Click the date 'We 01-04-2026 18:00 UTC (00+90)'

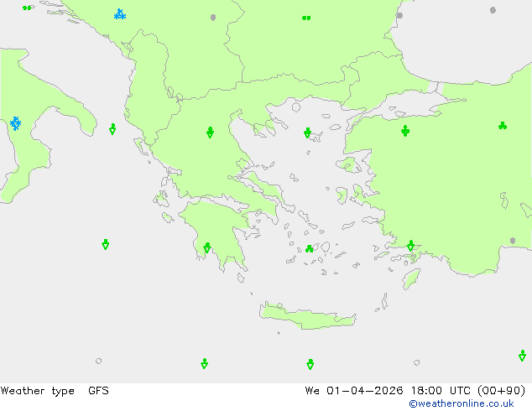point(415,391)
